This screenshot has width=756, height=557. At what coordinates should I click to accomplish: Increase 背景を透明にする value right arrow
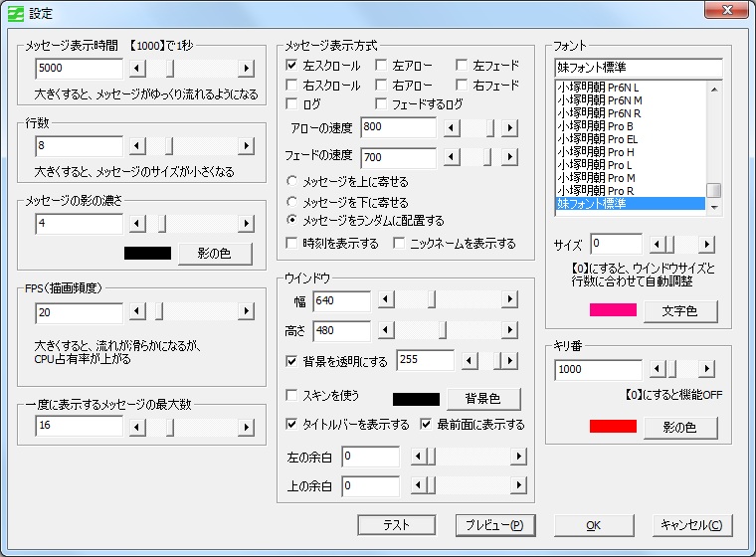509,361
